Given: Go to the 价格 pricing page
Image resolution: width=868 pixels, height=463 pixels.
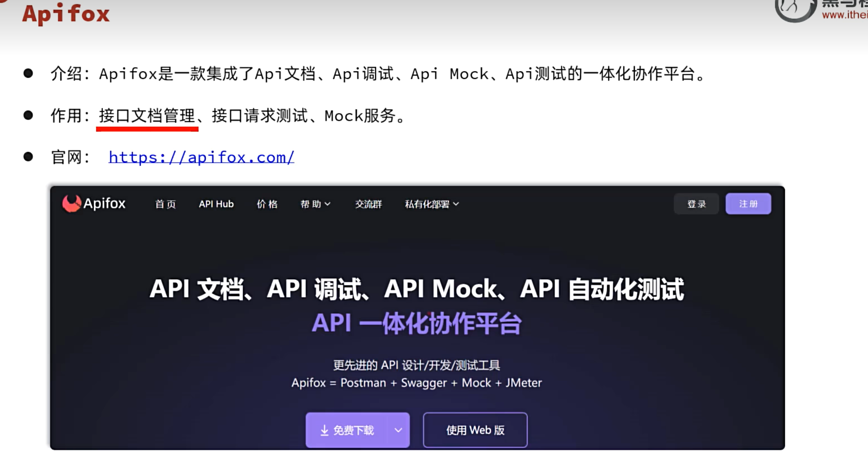Looking at the screenshot, I should 267,204.
